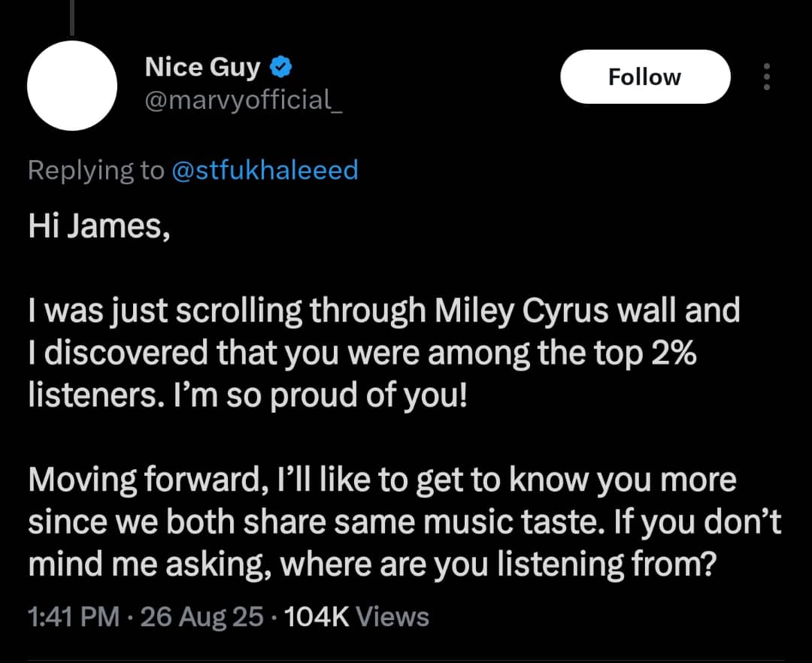
Task: Click the line starting 'Moving forward'
Action: click(382, 480)
